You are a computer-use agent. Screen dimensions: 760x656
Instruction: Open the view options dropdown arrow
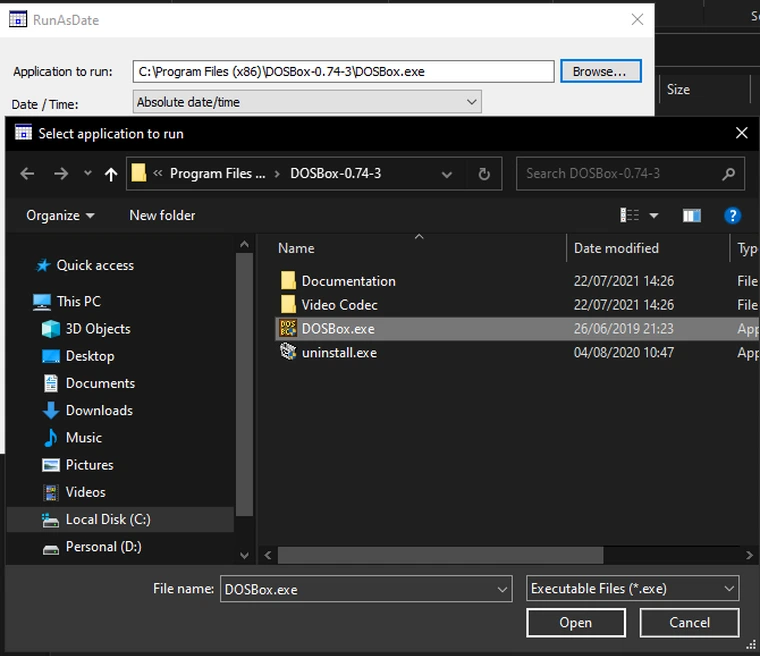(x=654, y=215)
